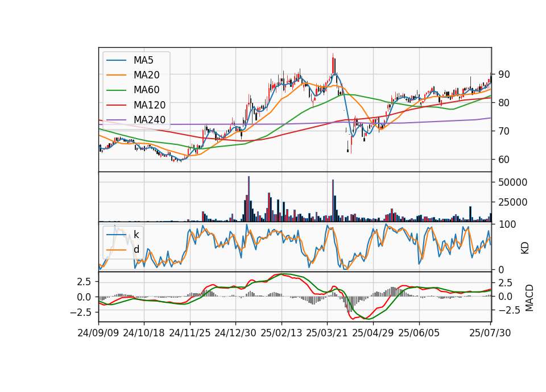Click the 25/02/13 date axis label
Viewport: 546px width, 392px height.
[x=282, y=333]
